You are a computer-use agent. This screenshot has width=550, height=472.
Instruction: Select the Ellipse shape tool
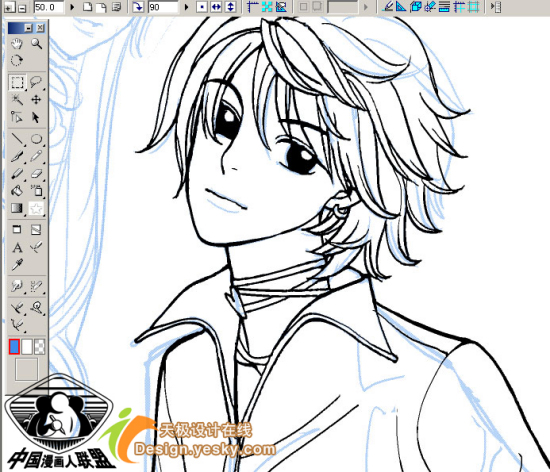tap(36, 139)
